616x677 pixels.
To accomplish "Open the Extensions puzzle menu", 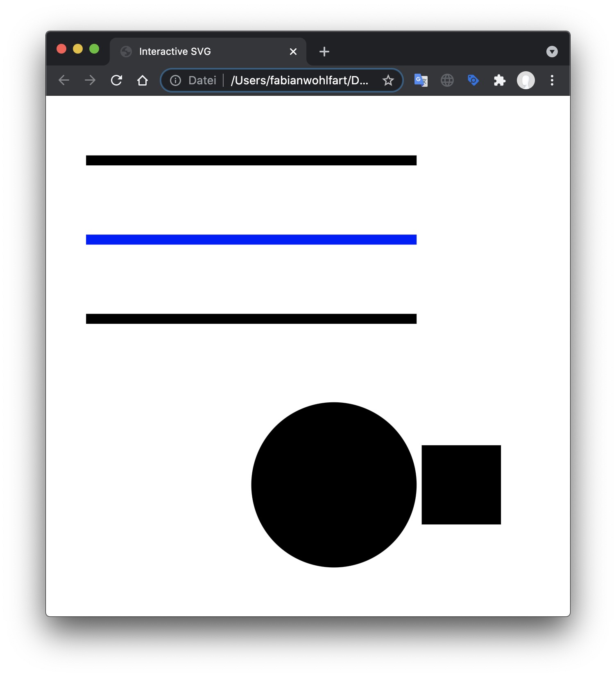I will [x=500, y=80].
